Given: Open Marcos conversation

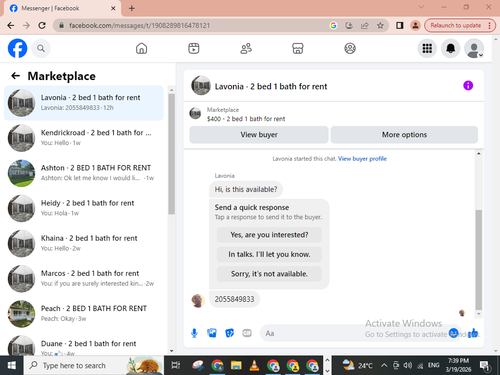Looking at the screenshot, I should tap(84, 278).
